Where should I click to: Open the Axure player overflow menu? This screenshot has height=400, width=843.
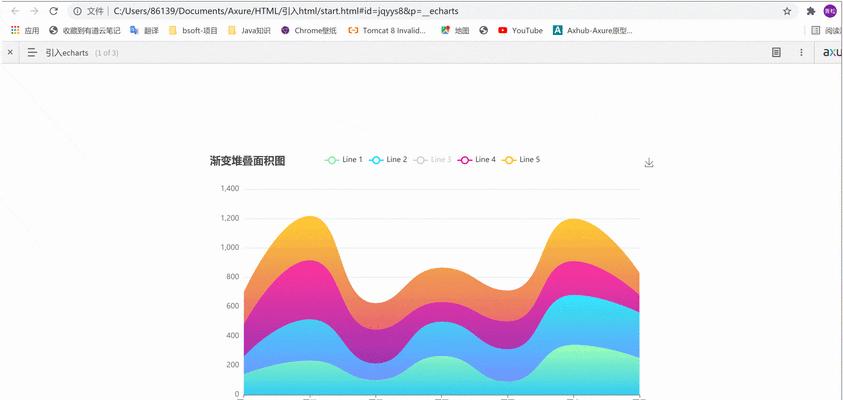pyautogui.click(x=801, y=52)
